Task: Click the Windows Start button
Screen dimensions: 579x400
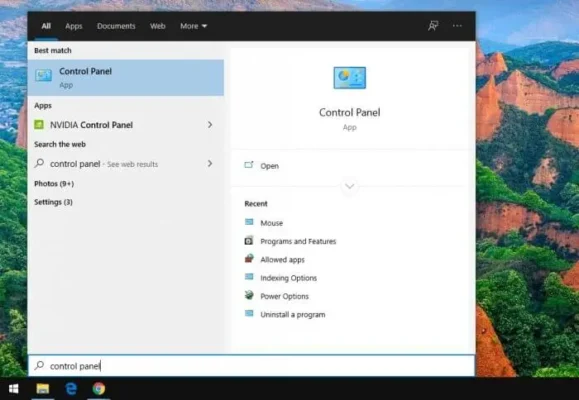Action: coord(14,389)
